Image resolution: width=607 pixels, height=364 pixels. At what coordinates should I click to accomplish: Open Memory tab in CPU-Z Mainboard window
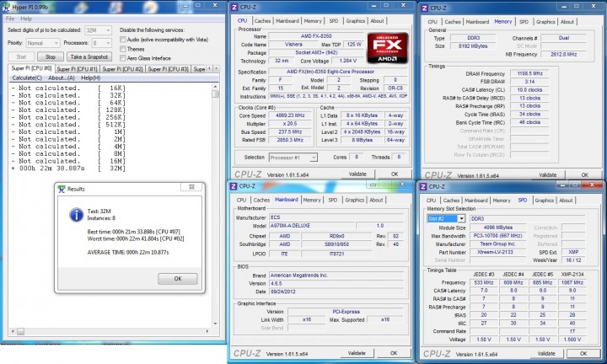[312, 200]
